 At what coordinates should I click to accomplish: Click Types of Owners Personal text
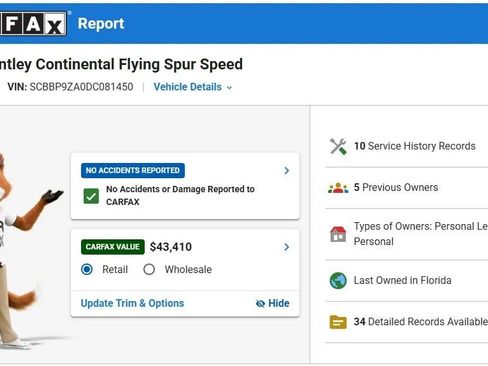coord(421,234)
